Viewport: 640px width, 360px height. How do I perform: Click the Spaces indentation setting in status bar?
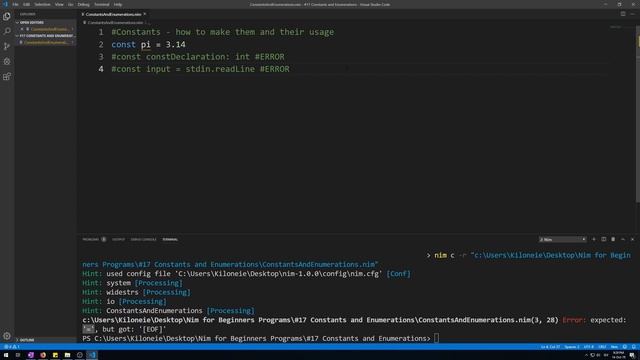coord(571,347)
